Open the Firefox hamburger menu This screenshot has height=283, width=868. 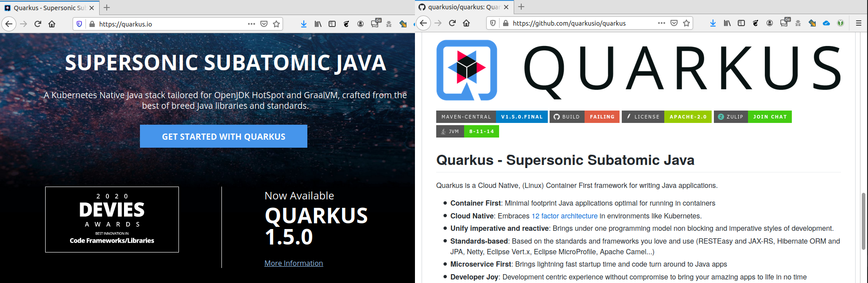point(858,23)
